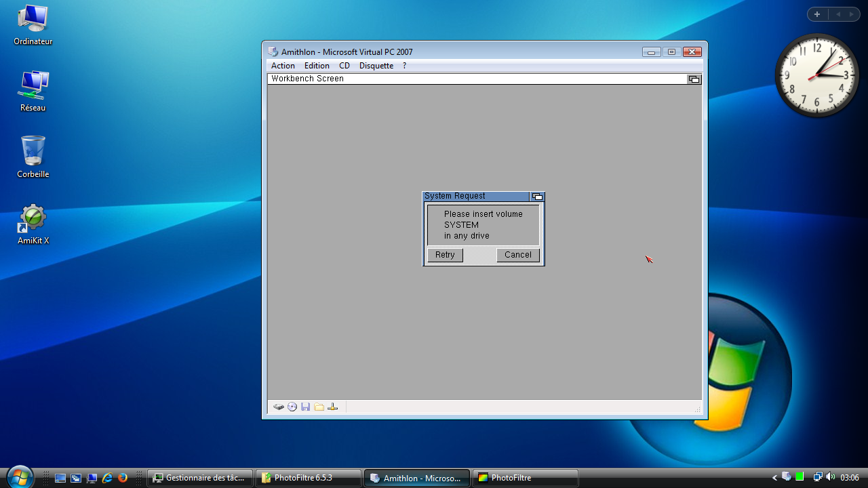Click the green square tray icon
Image resolution: width=868 pixels, height=488 pixels.
click(x=800, y=477)
